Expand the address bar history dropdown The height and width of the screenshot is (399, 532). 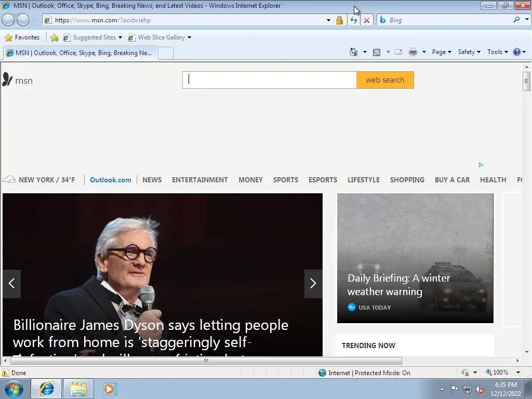click(328, 20)
